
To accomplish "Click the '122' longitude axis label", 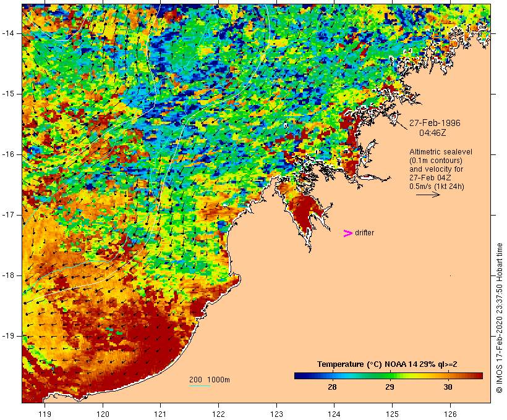I will (219, 414).
